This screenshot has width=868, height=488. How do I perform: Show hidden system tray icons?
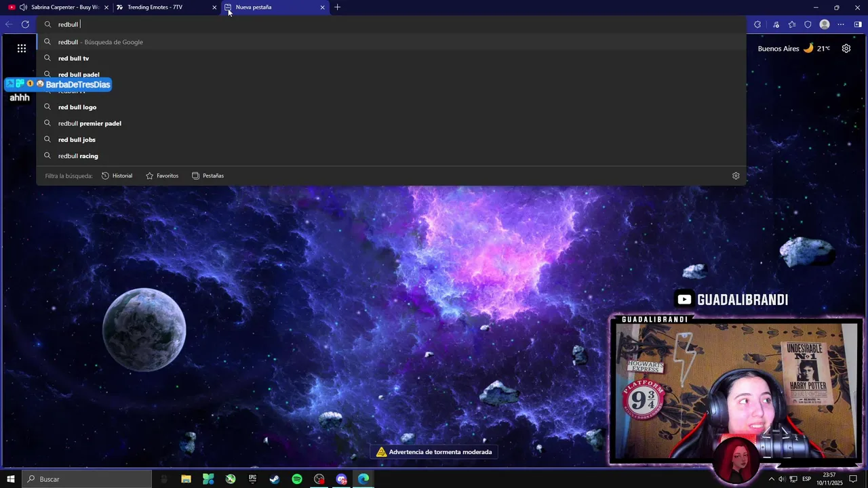point(771,479)
